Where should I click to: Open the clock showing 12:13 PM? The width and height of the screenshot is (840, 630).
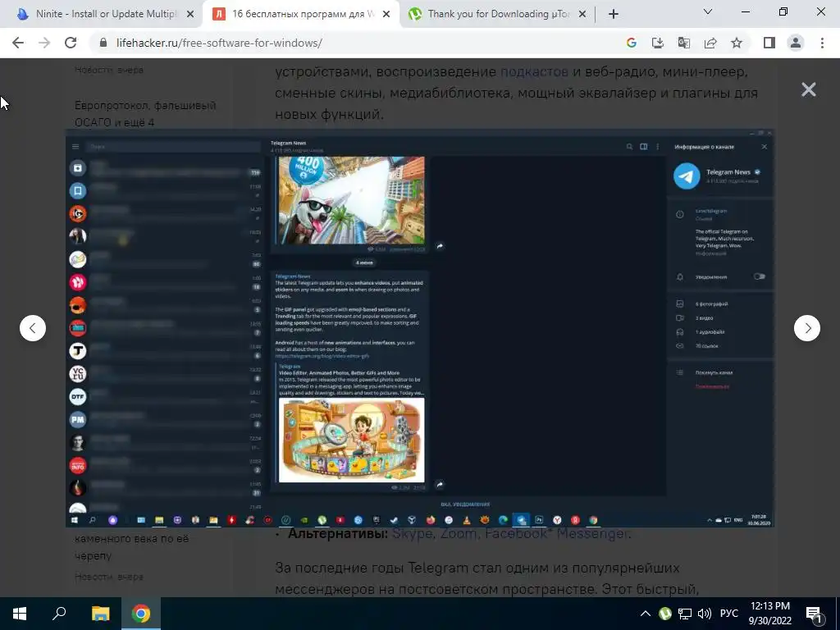[x=769, y=614]
